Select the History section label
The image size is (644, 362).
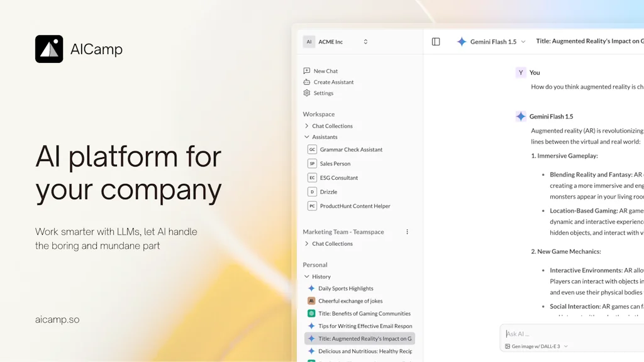click(x=321, y=277)
